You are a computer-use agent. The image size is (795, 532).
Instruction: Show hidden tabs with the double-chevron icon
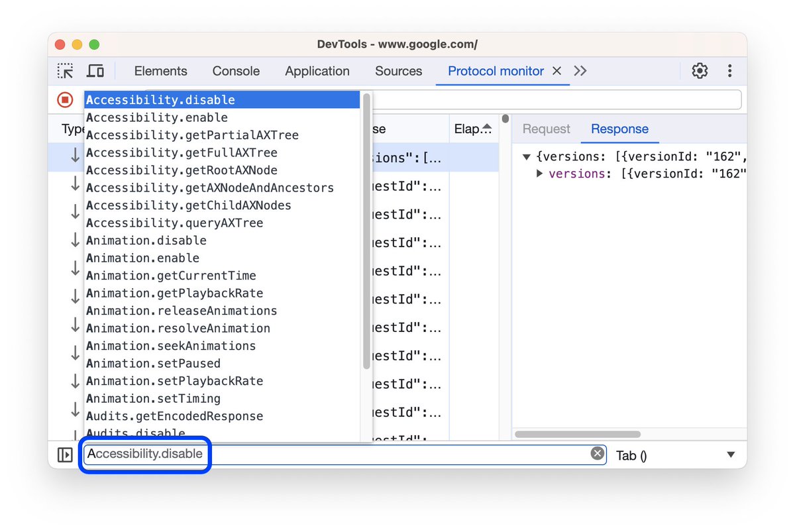[x=580, y=71]
